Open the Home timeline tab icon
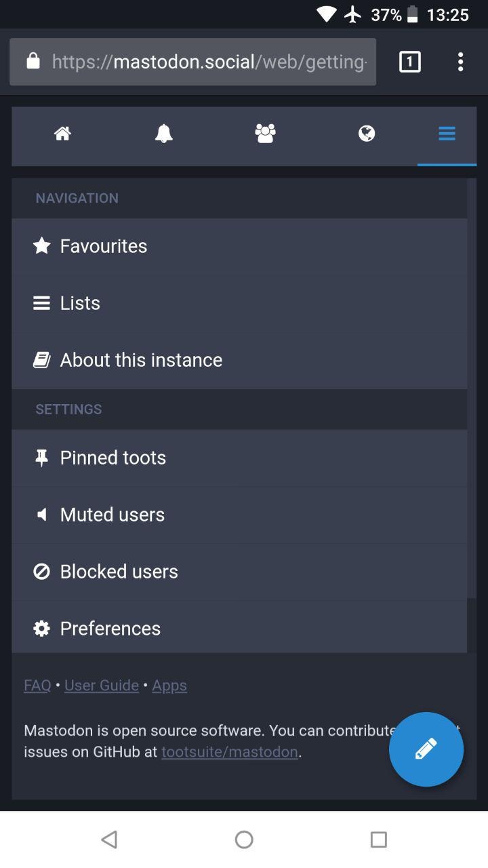Viewport: 488px width, 868px height. click(62, 134)
